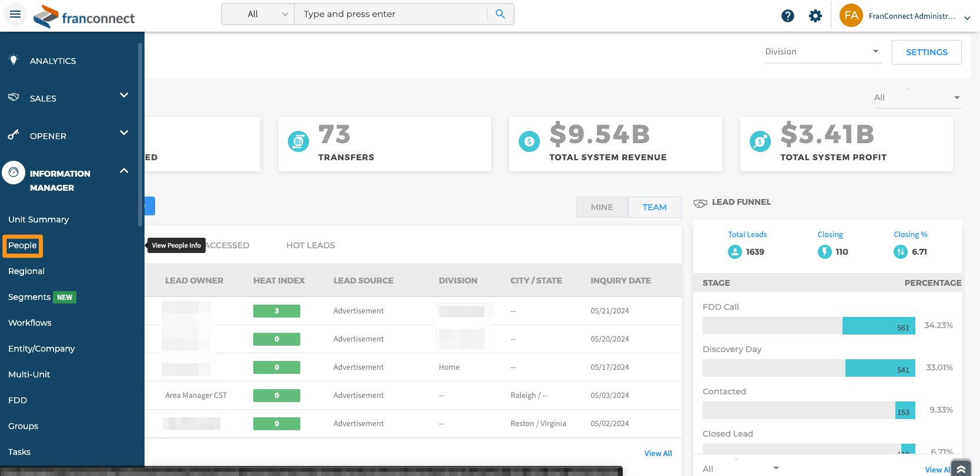Open Entity/Company in sidebar

point(42,349)
